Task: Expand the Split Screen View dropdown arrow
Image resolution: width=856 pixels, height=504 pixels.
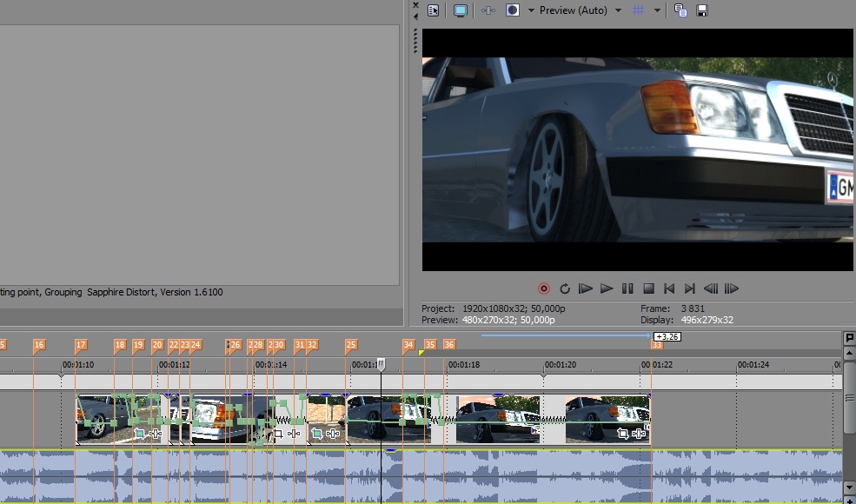Action: click(531, 10)
